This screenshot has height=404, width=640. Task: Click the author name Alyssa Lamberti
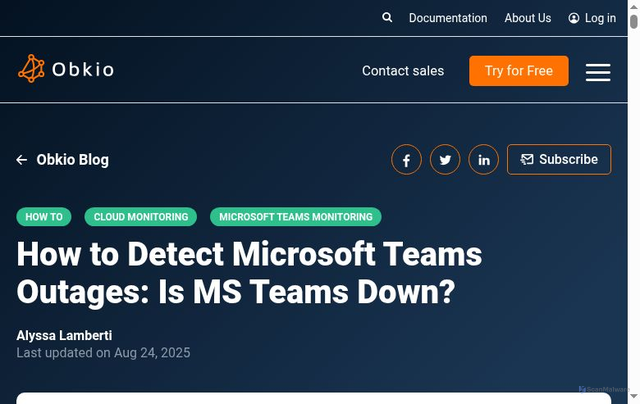64,335
